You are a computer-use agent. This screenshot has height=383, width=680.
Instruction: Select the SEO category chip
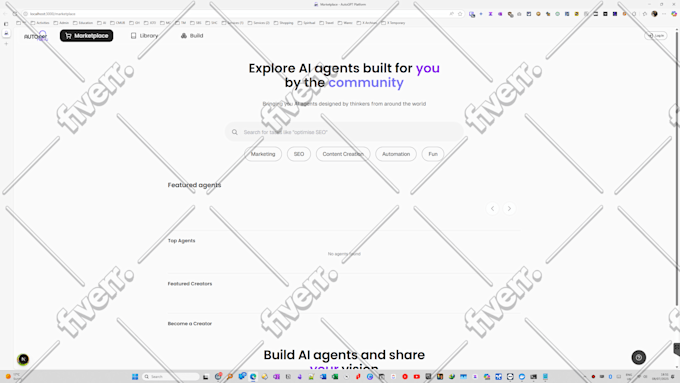coord(299,154)
